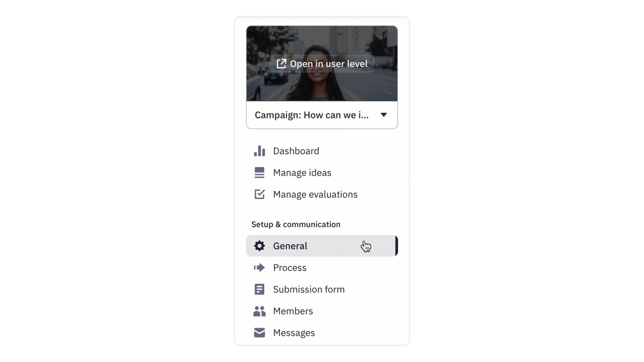
Task: Open the Messages menu item
Action: pyautogui.click(x=322, y=333)
